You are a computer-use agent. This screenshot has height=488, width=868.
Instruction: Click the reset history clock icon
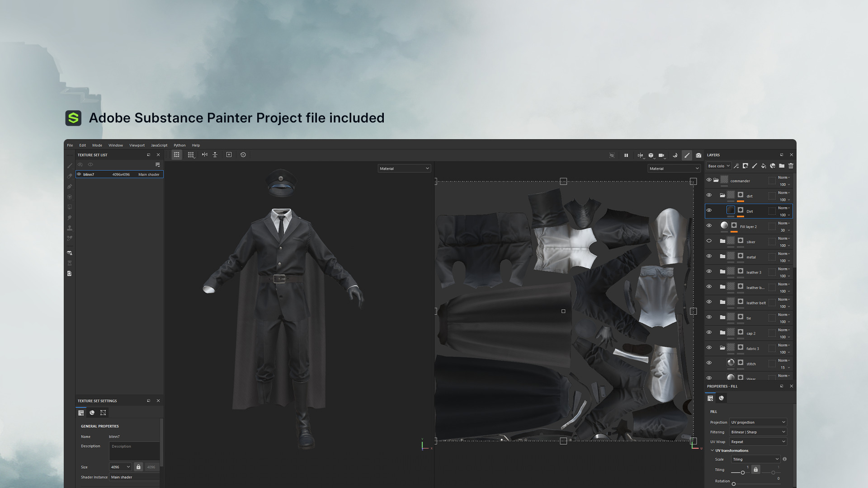click(x=243, y=155)
